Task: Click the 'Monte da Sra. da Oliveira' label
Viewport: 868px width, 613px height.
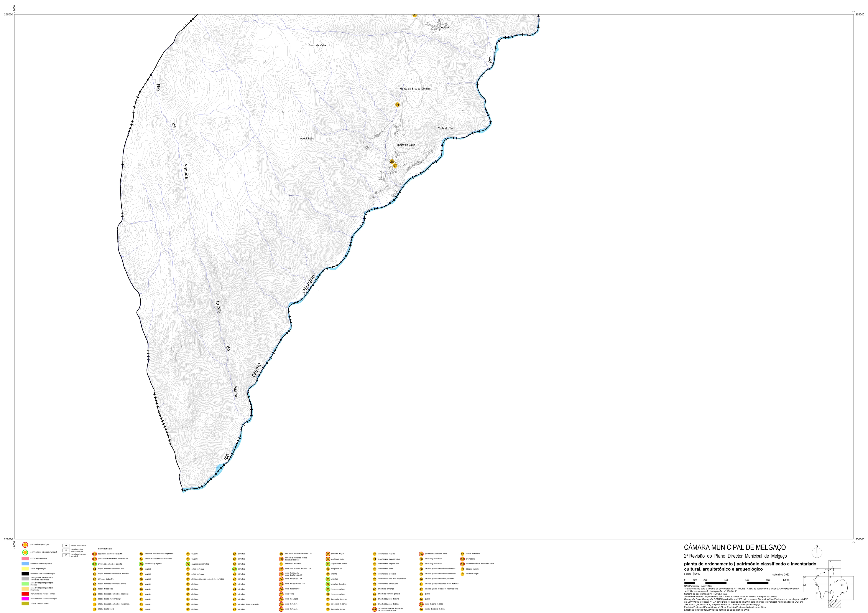Action: click(415, 89)
